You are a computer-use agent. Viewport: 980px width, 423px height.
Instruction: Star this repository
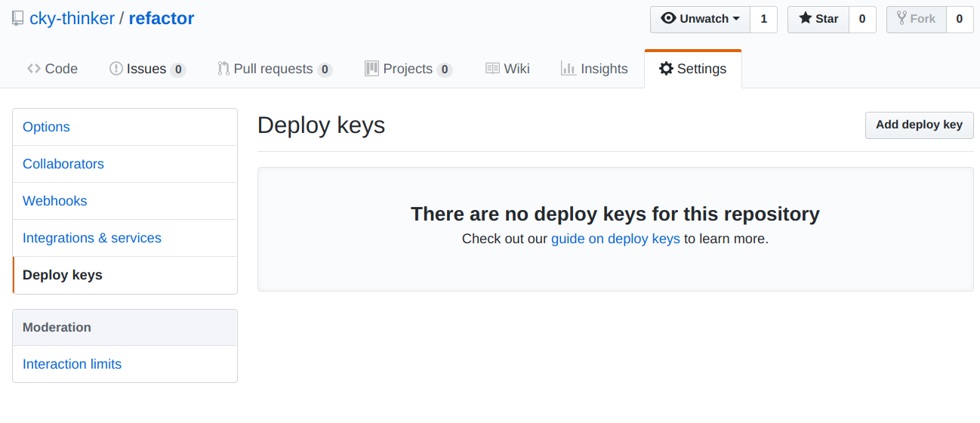click(x=818, y=19)
